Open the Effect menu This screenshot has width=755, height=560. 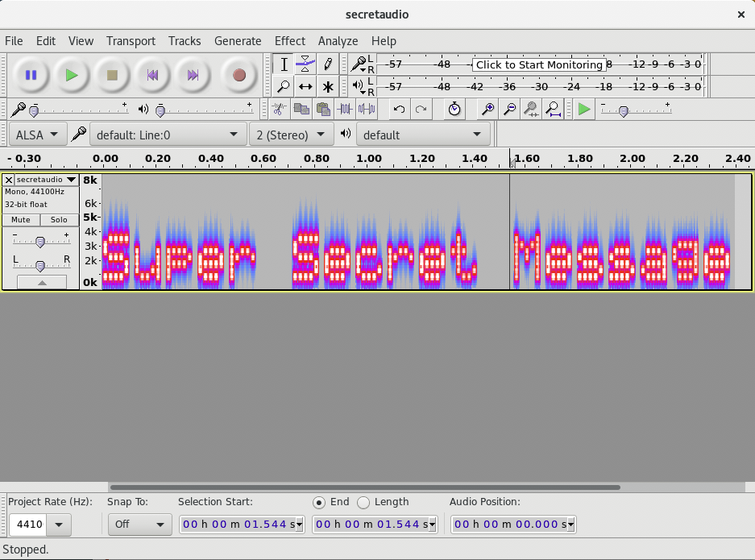[290, 41]
